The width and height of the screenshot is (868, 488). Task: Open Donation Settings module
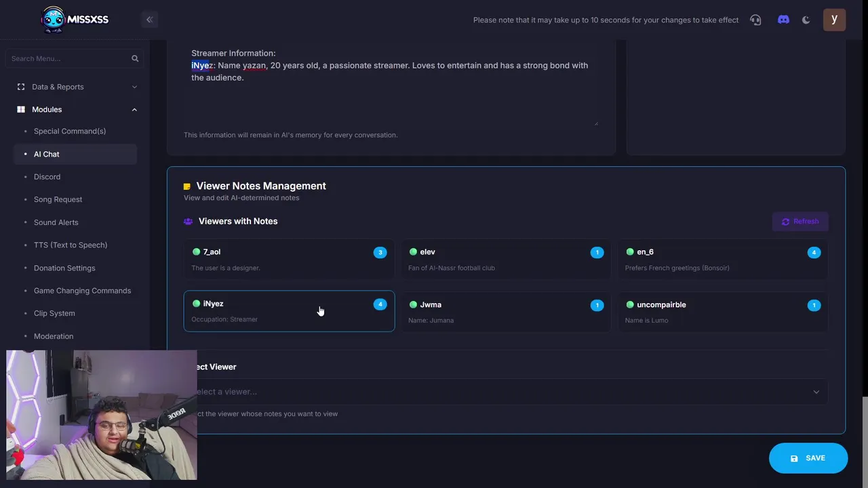pos(64,268)
